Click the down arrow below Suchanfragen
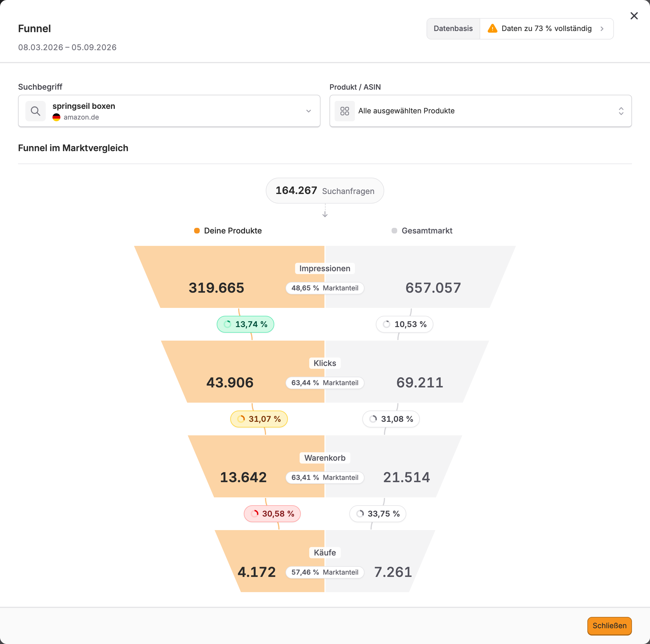This screenshot has width=650, height=644. pyautogui.click(x=325, y=214)
